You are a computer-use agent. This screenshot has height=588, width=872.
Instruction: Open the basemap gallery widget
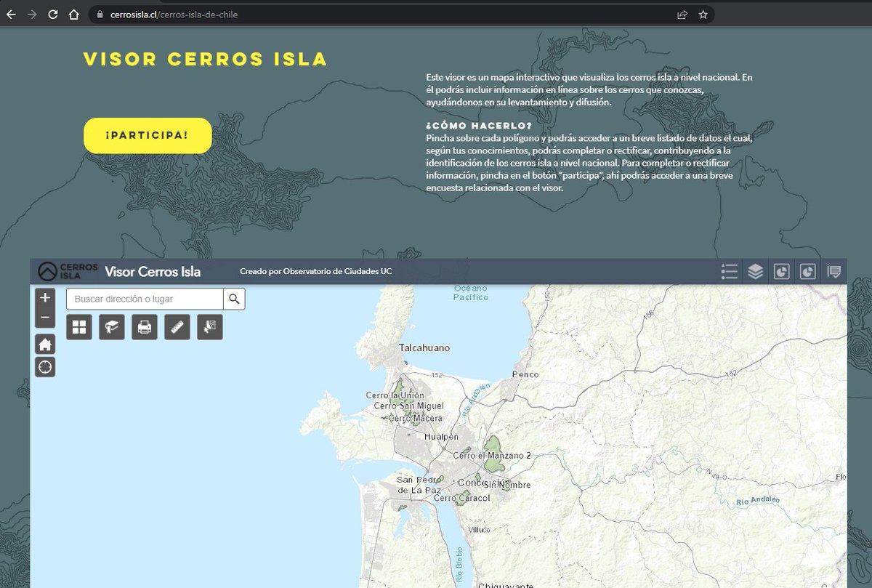[x=79, y=327]
